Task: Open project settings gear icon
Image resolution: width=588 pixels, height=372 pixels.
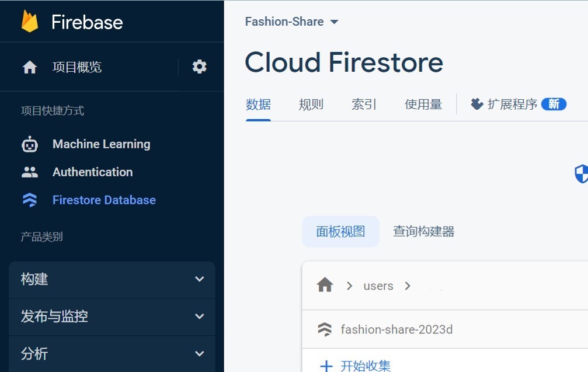Action: click(199, 67)
